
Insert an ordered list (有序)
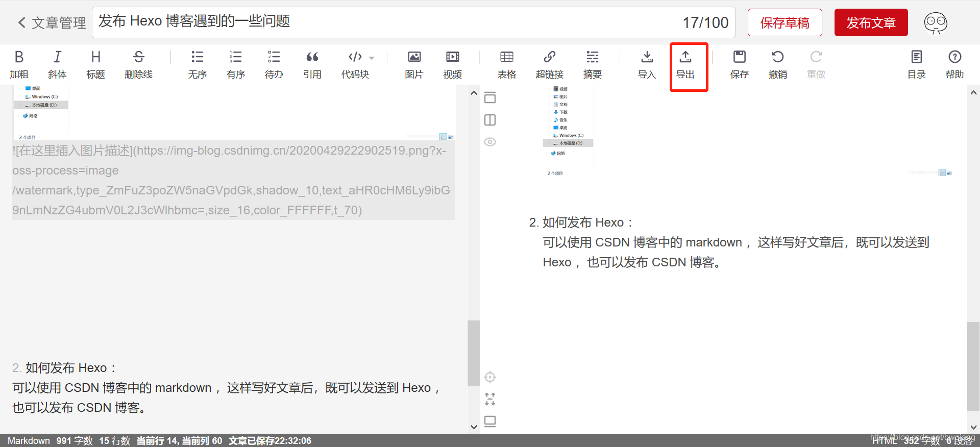point(235,64)
